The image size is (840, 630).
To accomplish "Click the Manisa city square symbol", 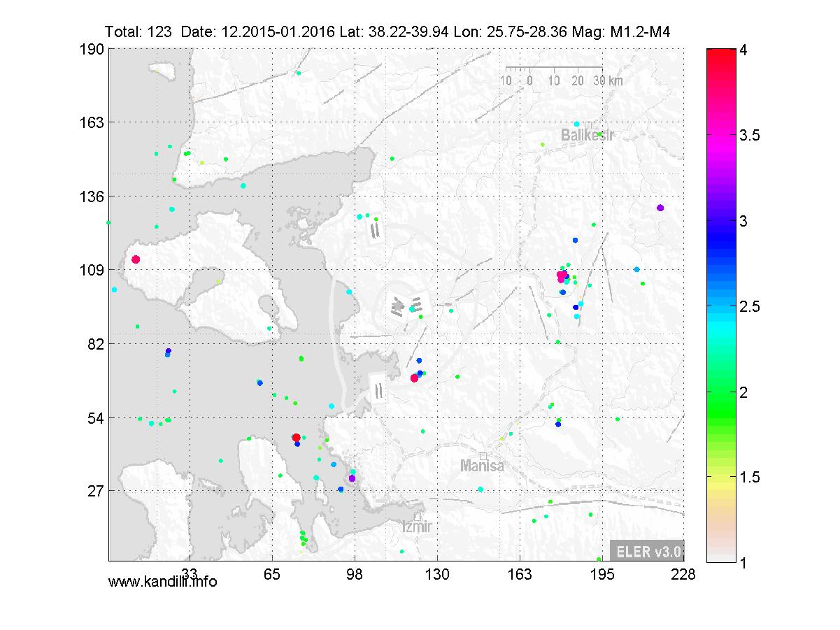I will click(483, 456).
